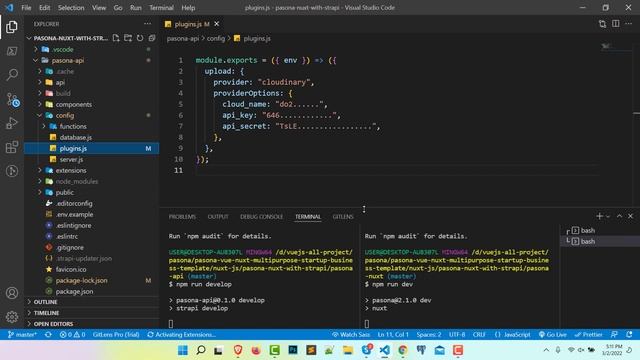This screenshot has height=360, width=640.
Task: Open the File menu
Action: 26,8
